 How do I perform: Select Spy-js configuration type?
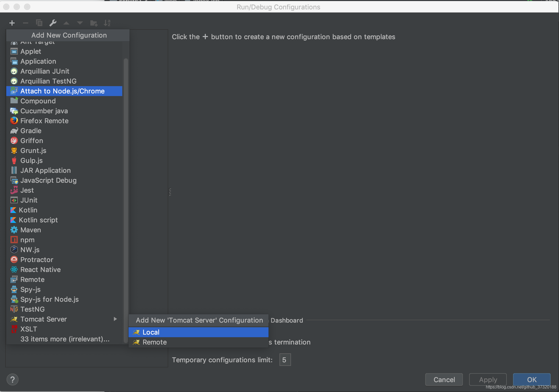64,289
